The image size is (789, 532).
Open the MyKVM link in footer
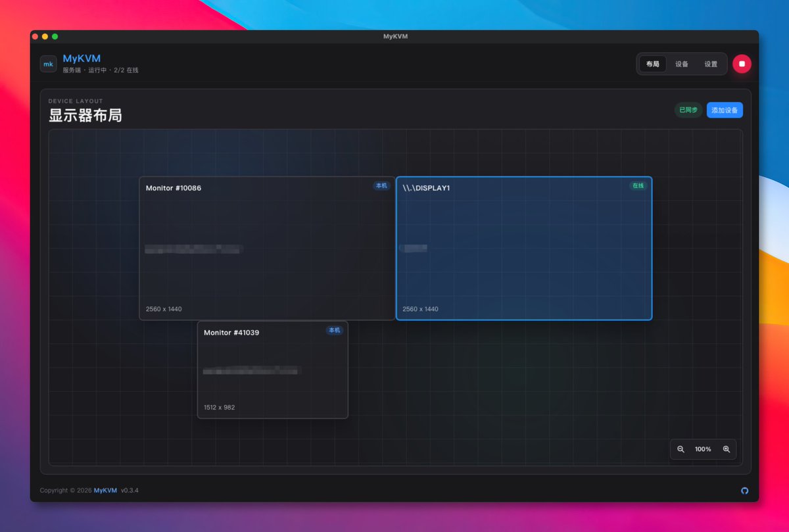tap(105, 491)
